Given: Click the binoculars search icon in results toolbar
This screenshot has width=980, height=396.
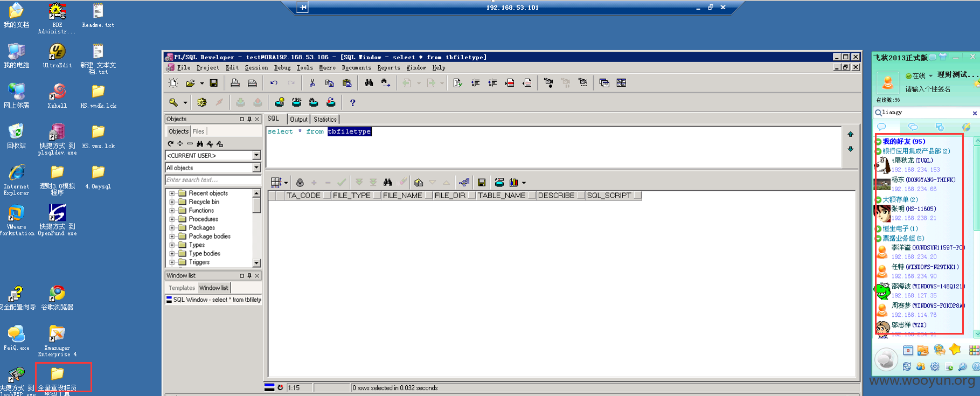Looking at the screenshot, I should tap(387, 183).
